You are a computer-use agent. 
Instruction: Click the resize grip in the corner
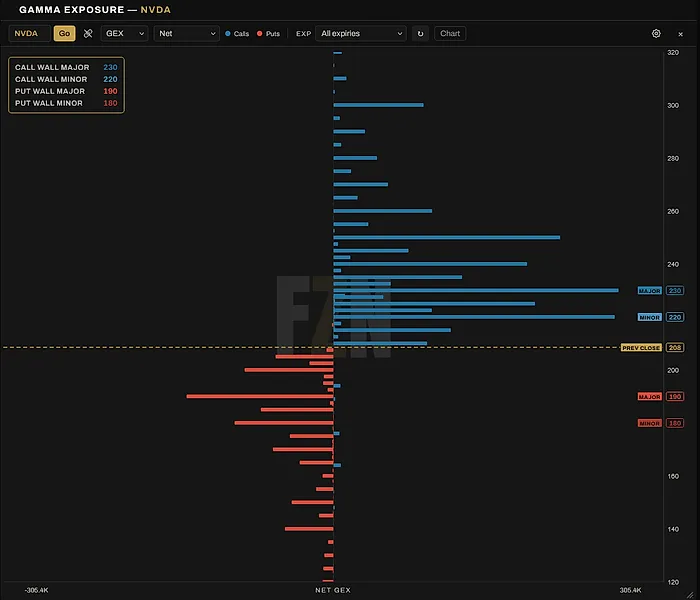(690, 594)
